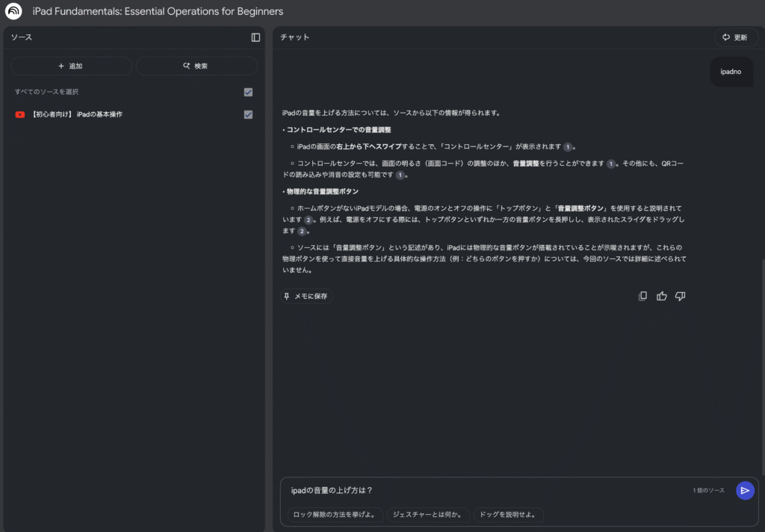Screen dimensions: 765x532
Task: Toggle すべてのソースを選択 checkbox
Action: tap(248, 92)
